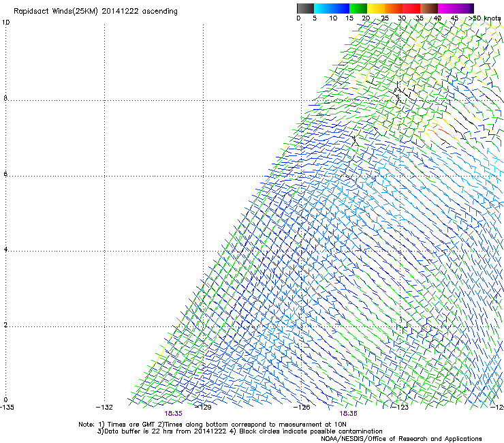Click 'NOAA/NESDIS/Office of Research and Applications' credit

pos(401,439)
